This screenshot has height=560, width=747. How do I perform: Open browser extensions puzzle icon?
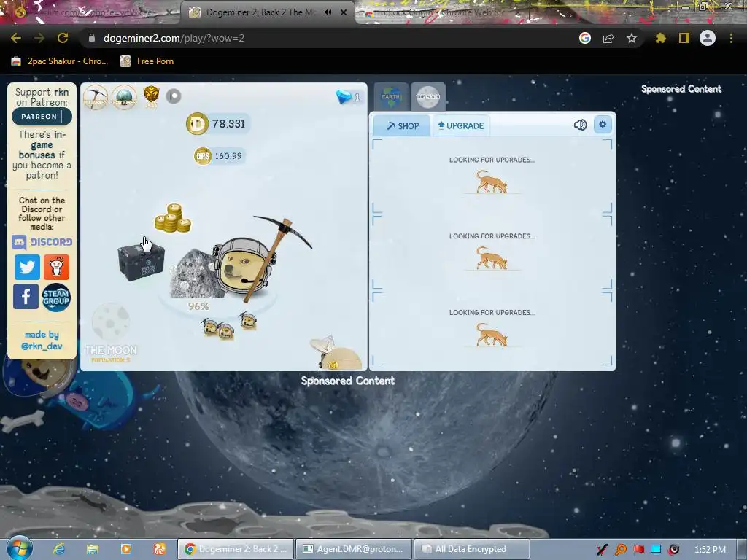point(660,38)
